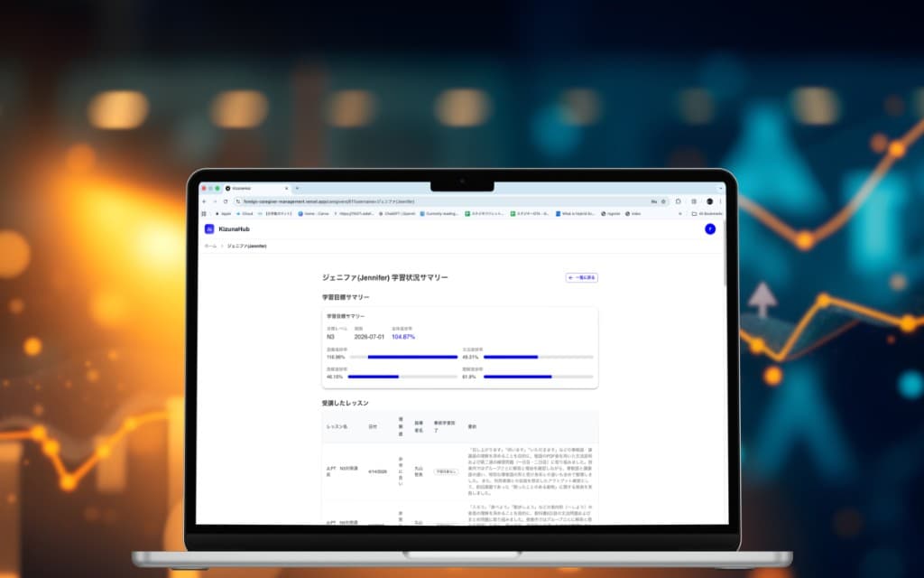Click the 104.67% overall progress value
The width and height of the screenshot is (924, 578).
click(x=403, y=337)
